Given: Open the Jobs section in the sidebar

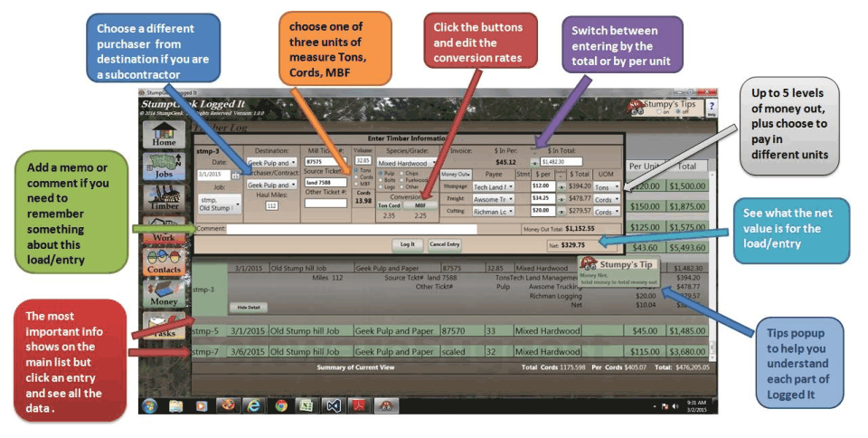Looking at the screenshot, I should 164,167.
